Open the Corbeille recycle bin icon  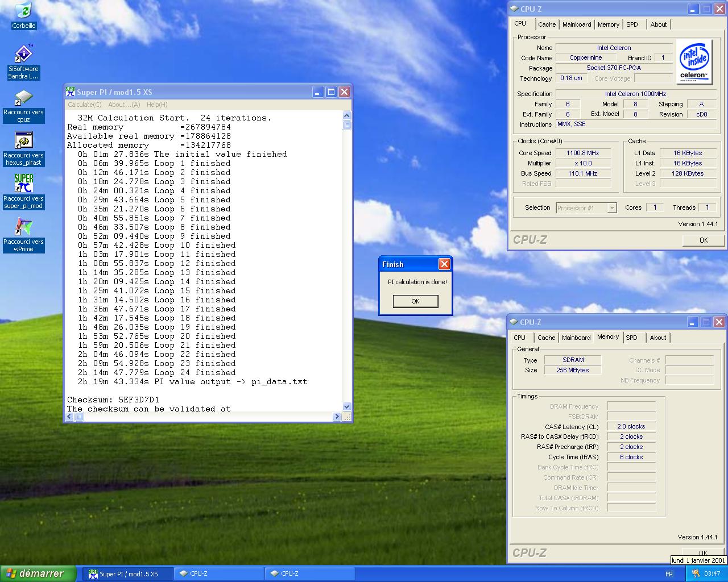[x=23, y=15]
